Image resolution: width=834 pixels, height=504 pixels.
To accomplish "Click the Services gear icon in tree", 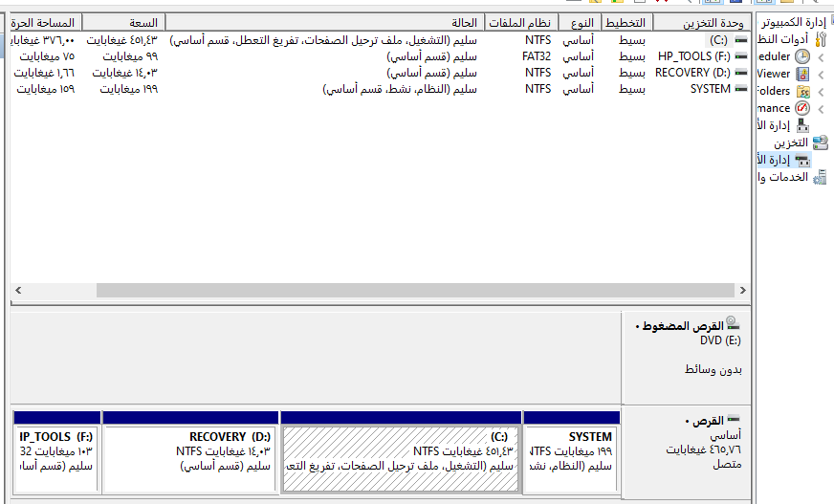I will (x=820, y=177).
